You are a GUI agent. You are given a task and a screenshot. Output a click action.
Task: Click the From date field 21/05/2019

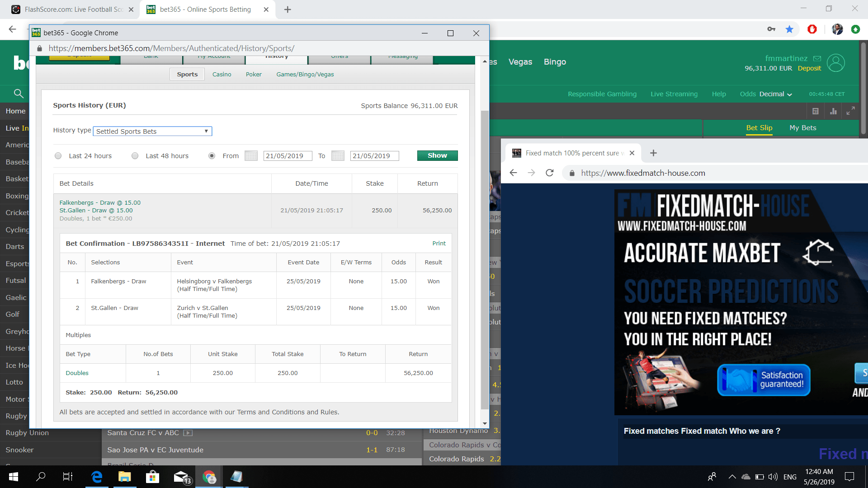click(x=288, y=156)
